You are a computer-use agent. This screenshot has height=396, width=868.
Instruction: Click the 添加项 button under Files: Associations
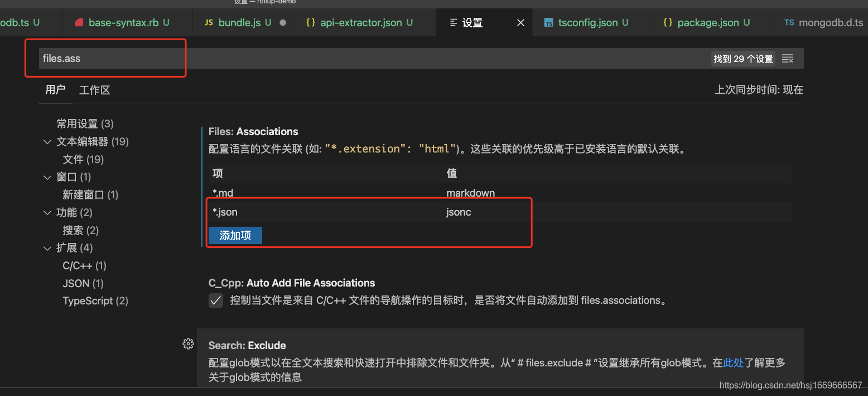(x=235, y=235)
